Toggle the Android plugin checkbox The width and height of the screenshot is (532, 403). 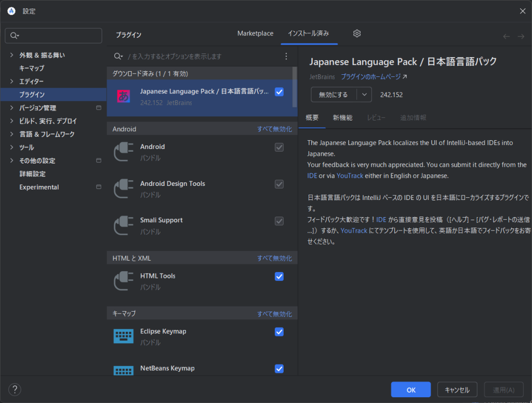click(279, 147)
